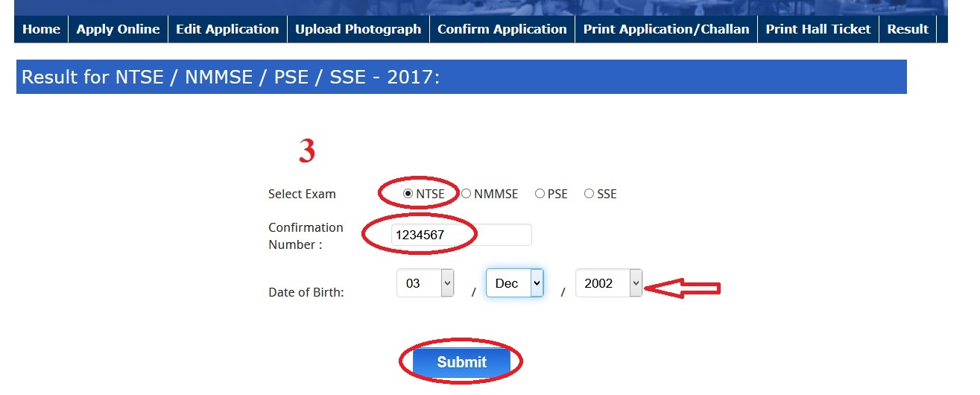Open the Confirm Application page

pos(502,29)
